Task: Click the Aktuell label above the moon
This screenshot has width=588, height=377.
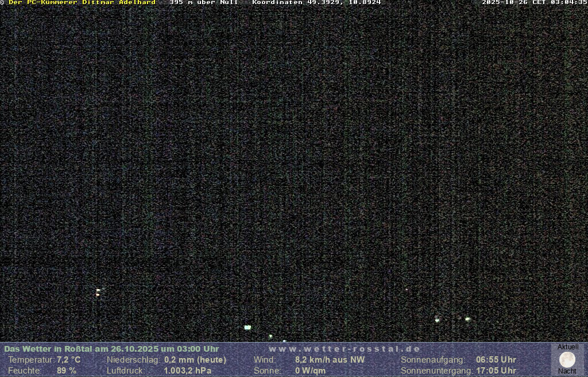Action: [568, 347]
